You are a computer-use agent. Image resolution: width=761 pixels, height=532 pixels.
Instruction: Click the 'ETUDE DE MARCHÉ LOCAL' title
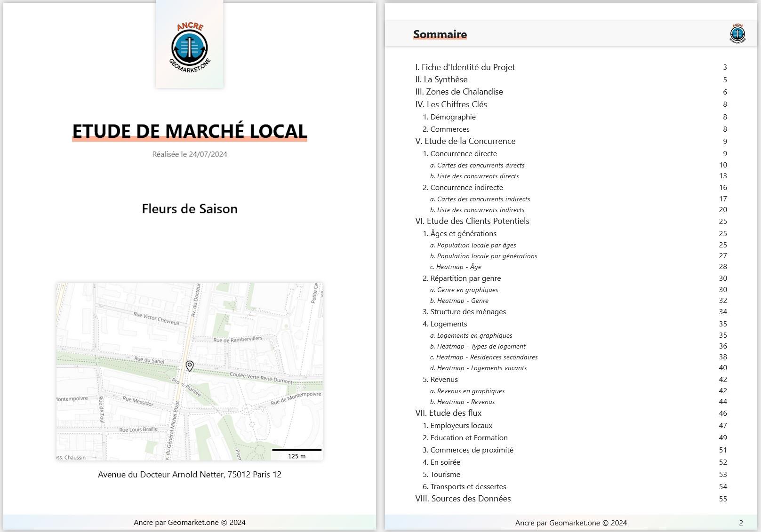pos(190,131)
